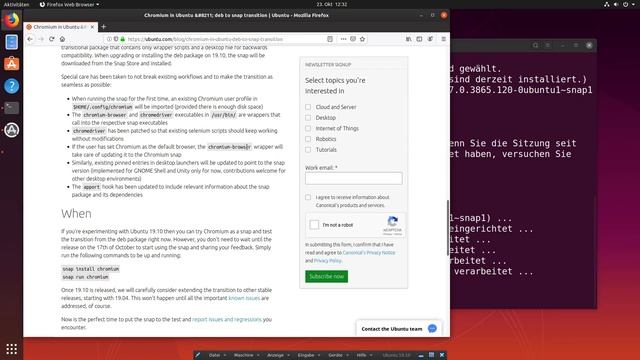Viewport: 640px width, 360px height.
Task: Open Help from the dock
Action: [11, 86]
